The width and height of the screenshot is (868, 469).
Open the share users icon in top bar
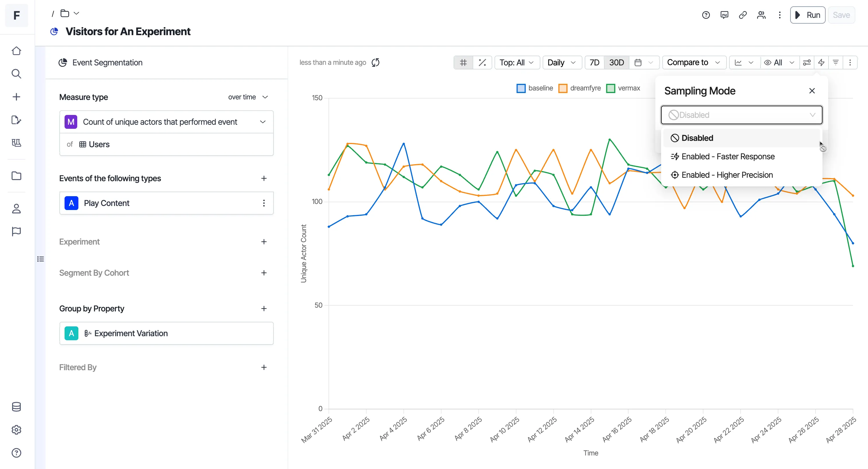[761, 15]
